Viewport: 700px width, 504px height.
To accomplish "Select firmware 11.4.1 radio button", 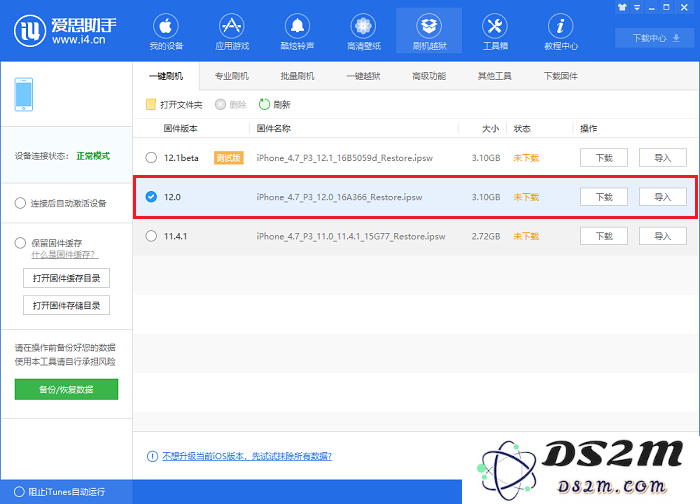I will click(151, 236).
